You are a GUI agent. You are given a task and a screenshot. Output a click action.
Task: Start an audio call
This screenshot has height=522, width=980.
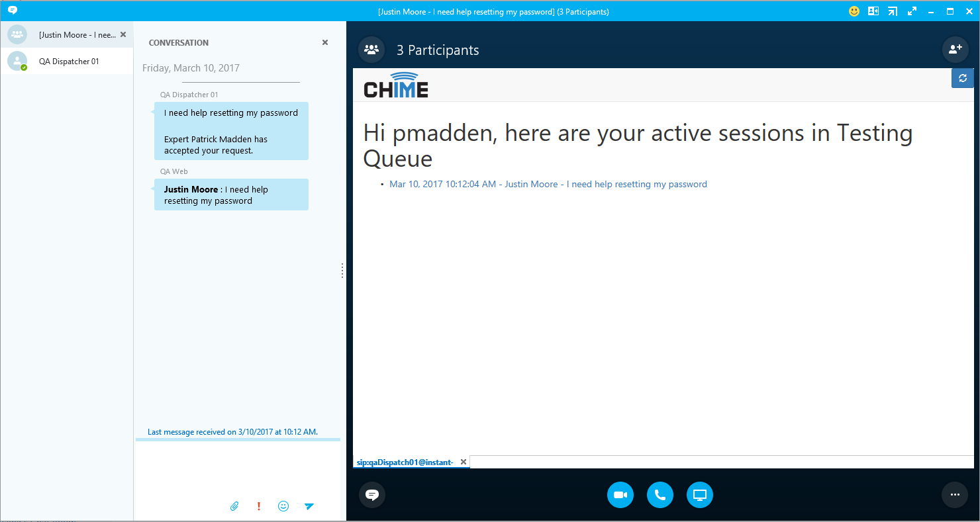[x=660, y=495]
